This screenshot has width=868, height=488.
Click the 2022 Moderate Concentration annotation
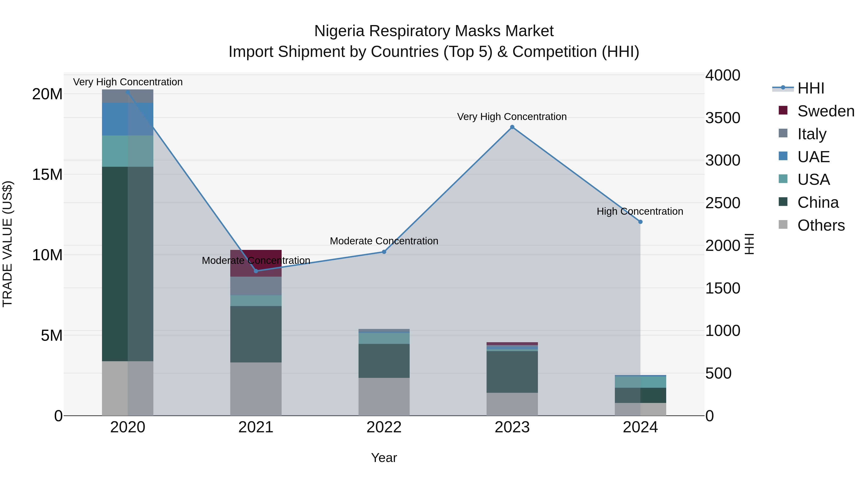coord(384,241)
